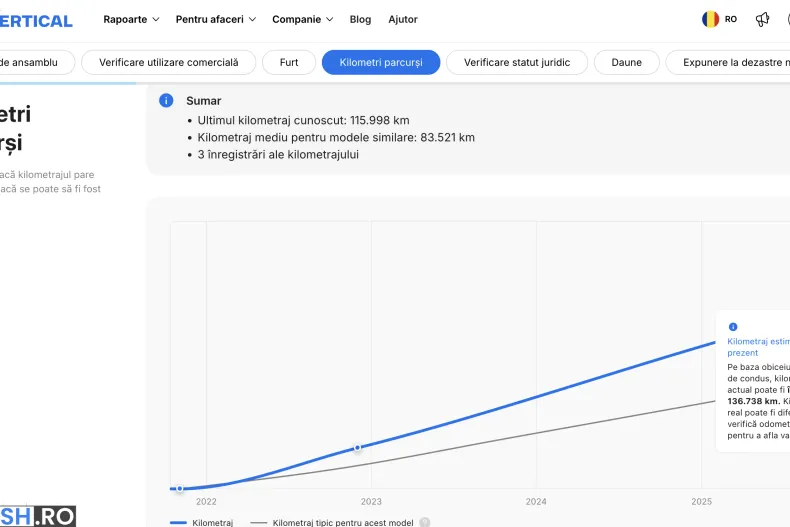Screen dimensions: 790x527
Task: Click the Kilometraj estimat prezent heading
Action: (x=758, y=347)
